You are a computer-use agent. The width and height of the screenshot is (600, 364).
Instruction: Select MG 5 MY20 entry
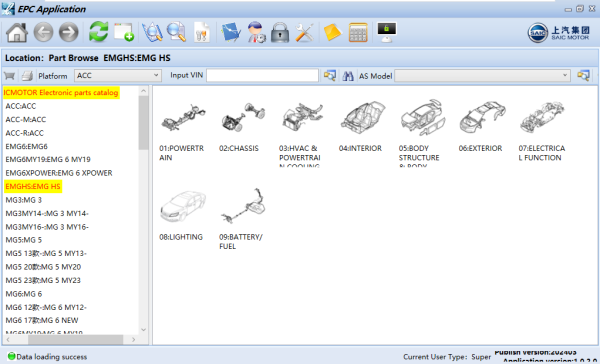pyautogui.click(x=43, y=267)
